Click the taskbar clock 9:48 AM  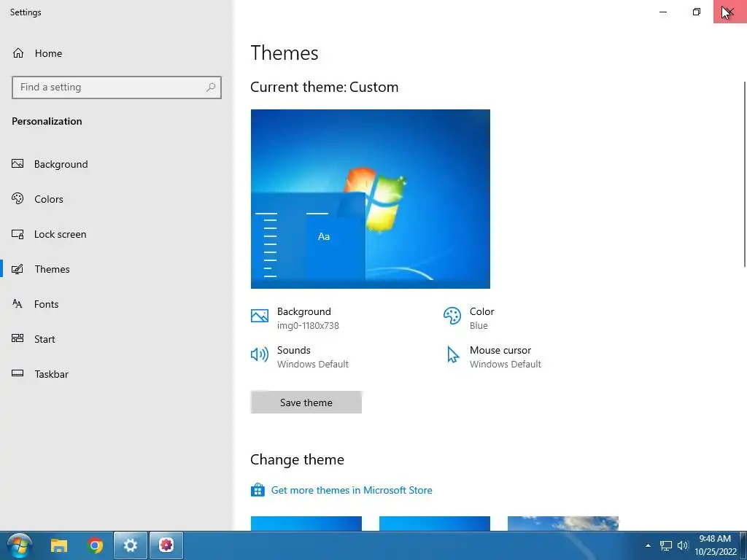click(715, 545)
